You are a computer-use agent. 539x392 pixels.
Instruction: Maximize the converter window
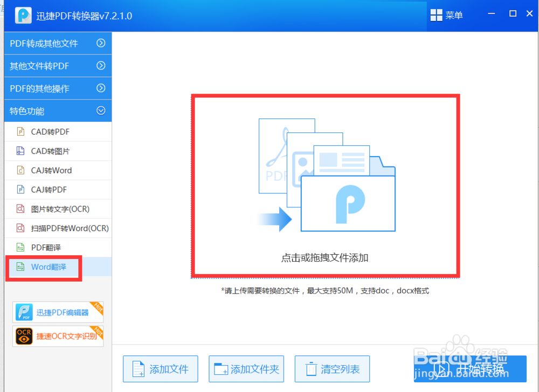point(513,13)
